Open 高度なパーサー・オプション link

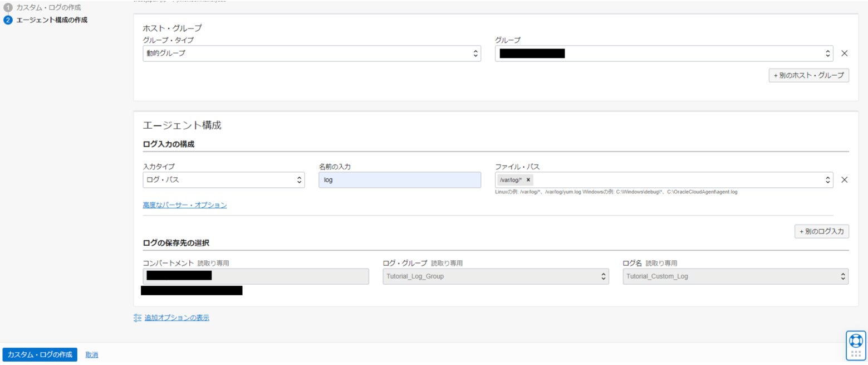point(185,205)
